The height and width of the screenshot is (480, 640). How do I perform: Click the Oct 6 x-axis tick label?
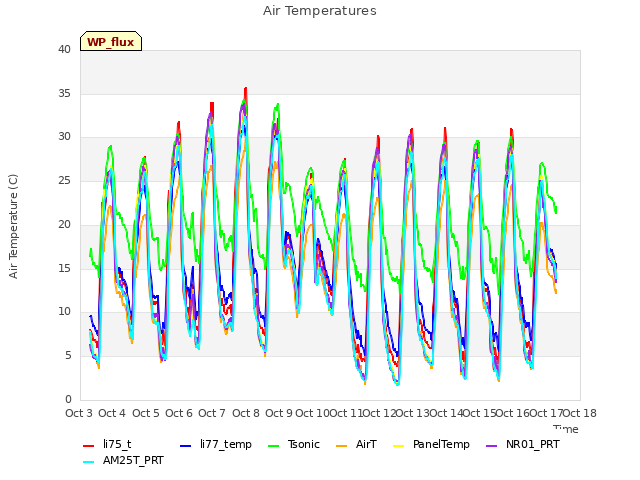(x=179, y=413)
